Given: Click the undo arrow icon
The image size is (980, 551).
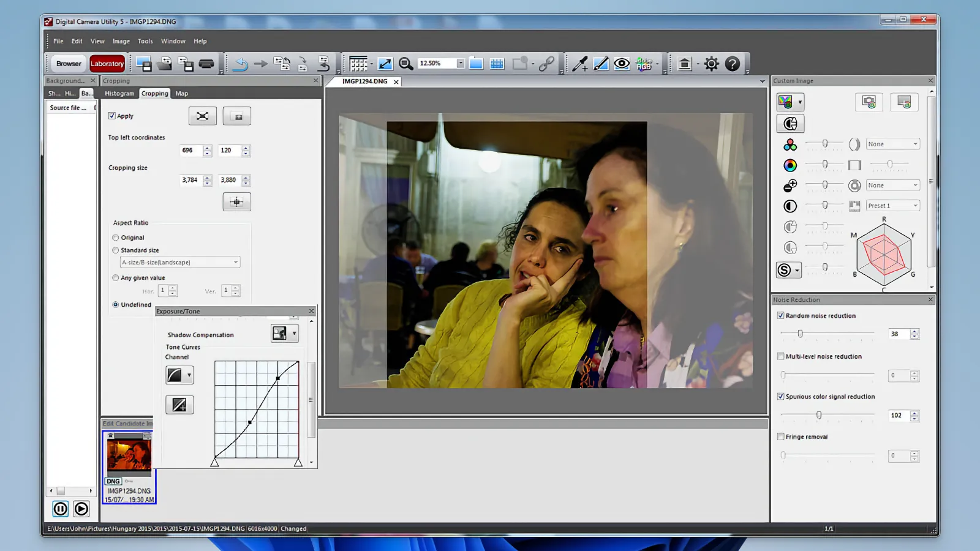Looking at the screenshot, I should pos(239,63).
